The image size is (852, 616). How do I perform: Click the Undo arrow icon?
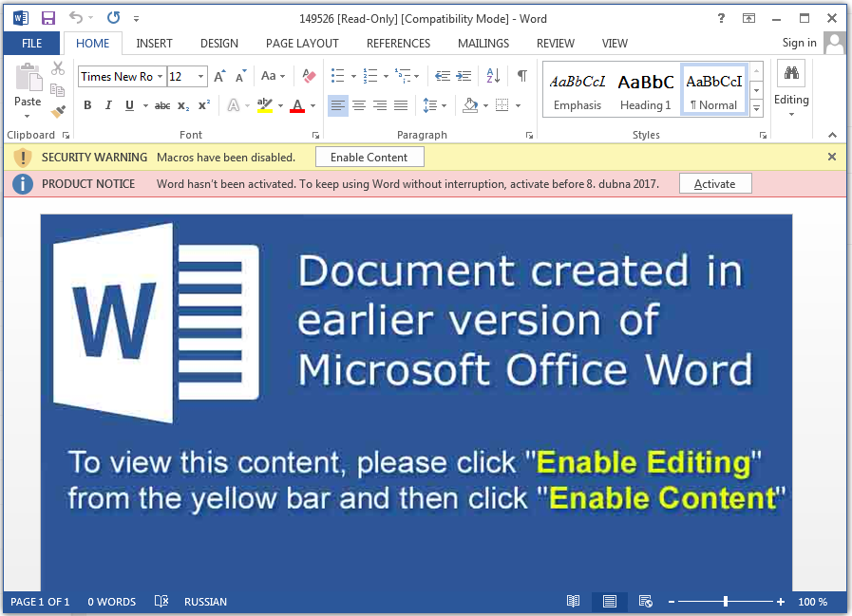coord(76,18)
